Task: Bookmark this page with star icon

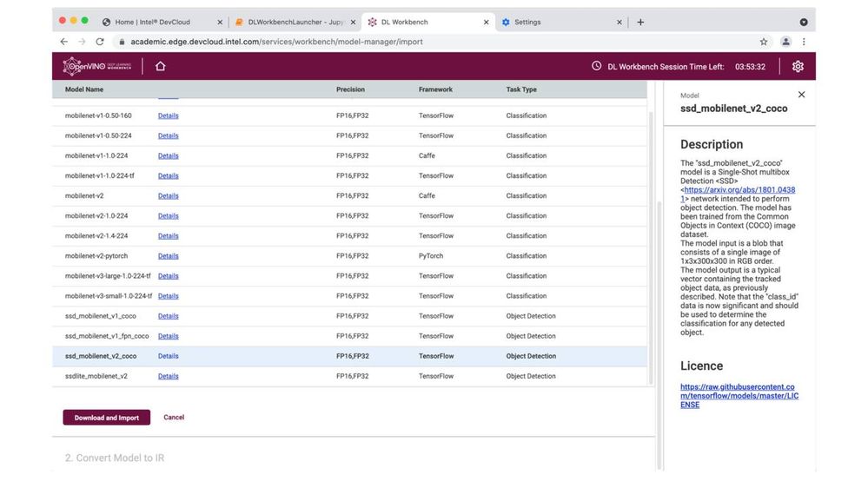Action: (764, 42)
